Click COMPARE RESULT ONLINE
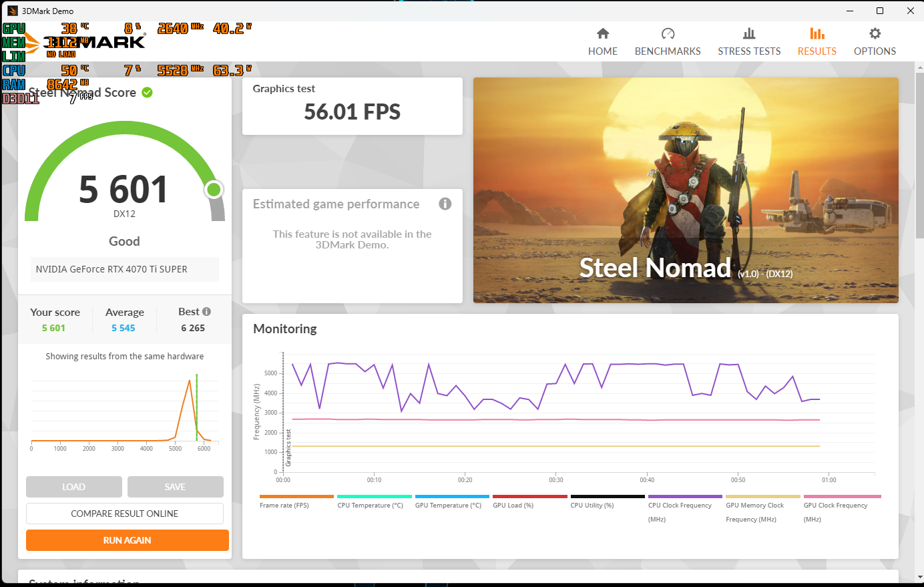 click(125, 514)
